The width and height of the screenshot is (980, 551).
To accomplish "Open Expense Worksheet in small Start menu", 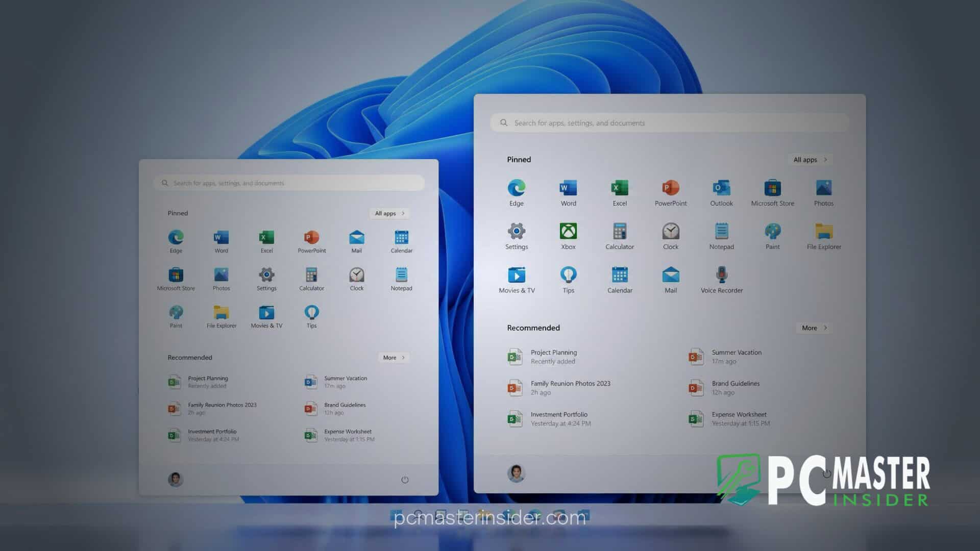I will click(x=340, y=435).
